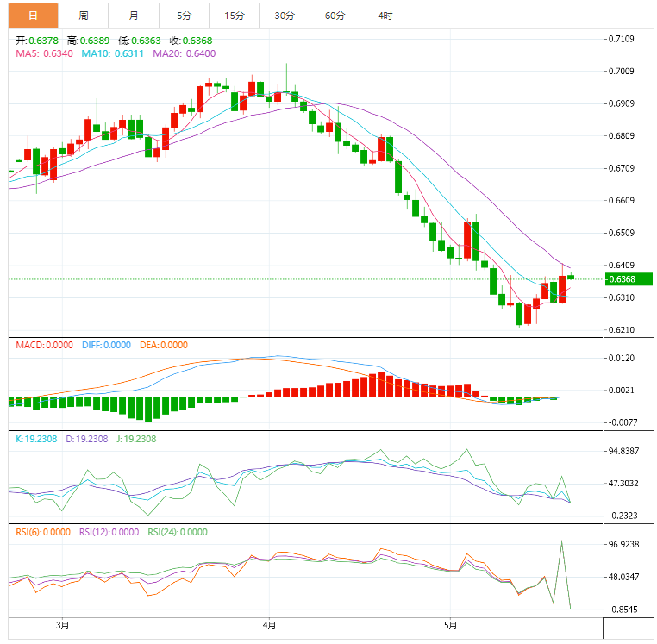Click the 低:0.6363 low price text
This screenshot has width=657, height=644.
click(x=140, y=41)
